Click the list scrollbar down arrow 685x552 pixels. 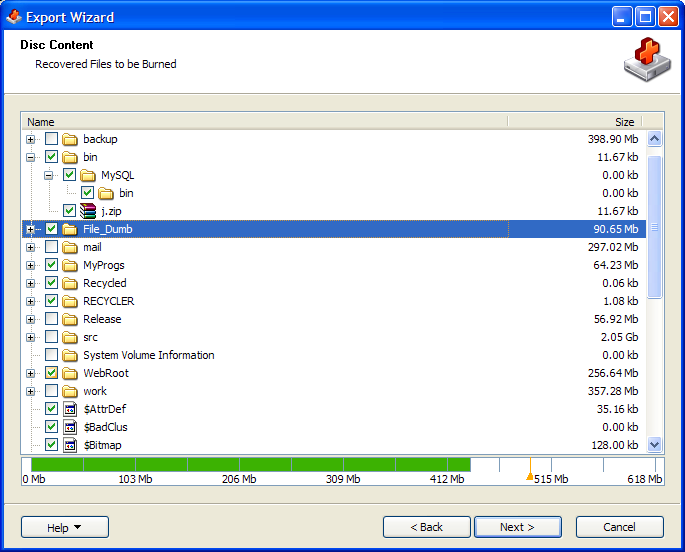pos(654,445)
